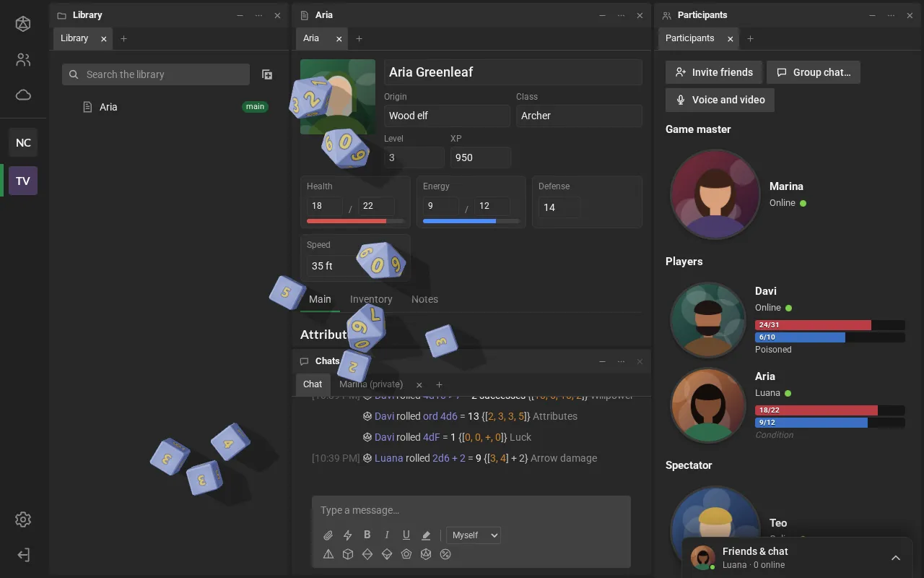This screenshot has height=578, width=924.
Task: Click the app logo icon in the sidebar
Action: pos(23,24)
